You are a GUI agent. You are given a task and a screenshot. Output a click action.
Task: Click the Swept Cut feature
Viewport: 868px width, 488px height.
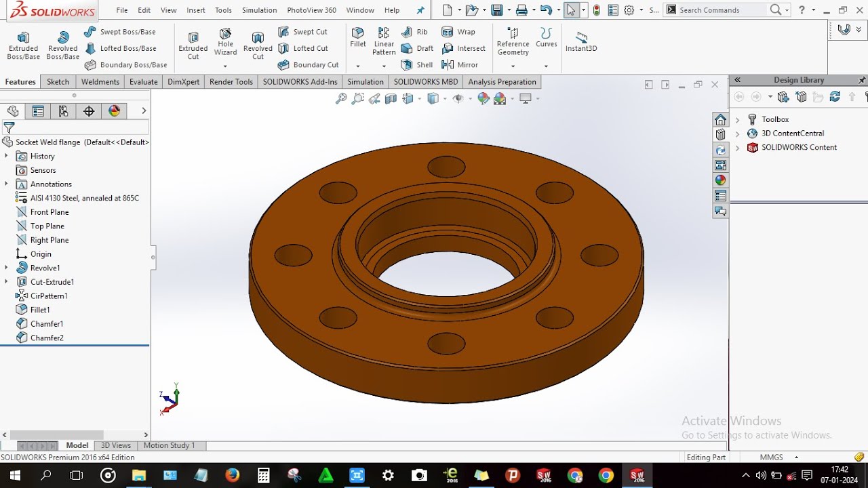302,32
